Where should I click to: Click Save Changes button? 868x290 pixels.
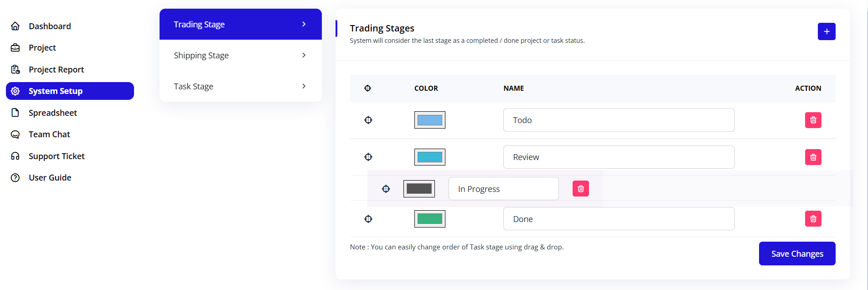click(797, 254)
